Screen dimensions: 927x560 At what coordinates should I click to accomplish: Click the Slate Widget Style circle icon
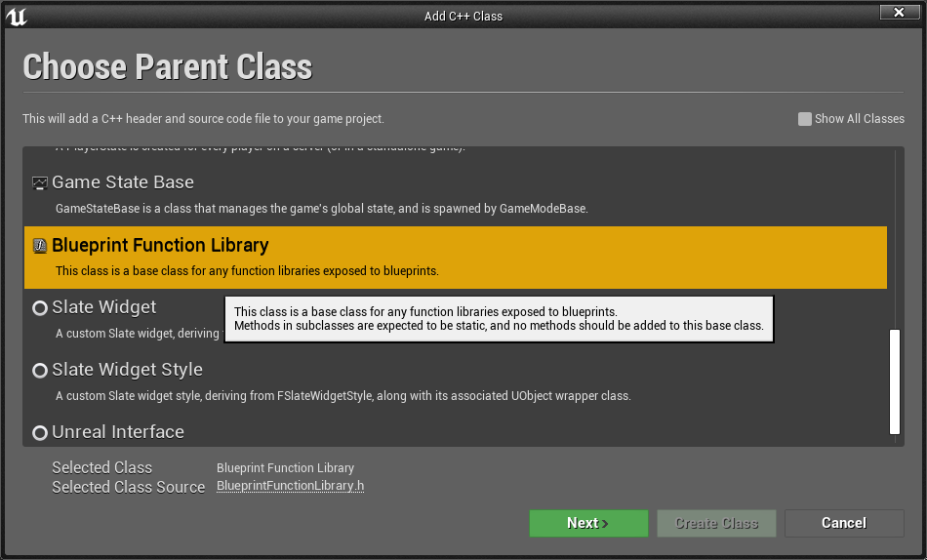click(40, 371)
